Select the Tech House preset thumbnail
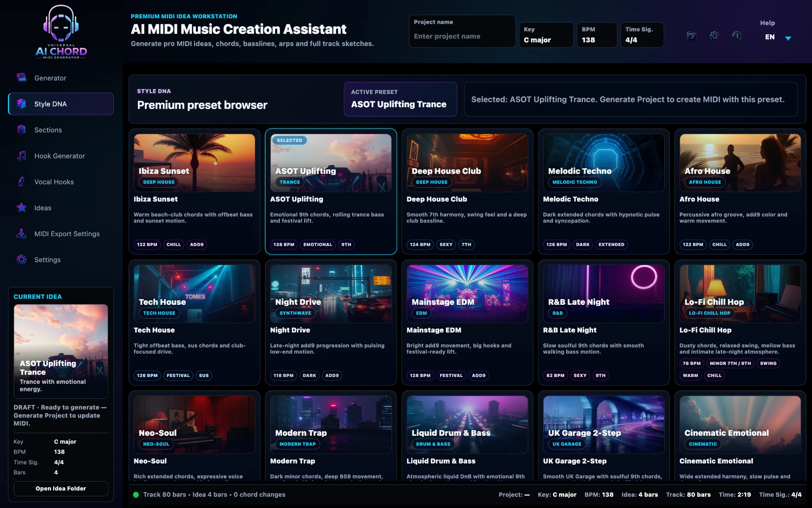The height and width of the screenshot is (508, 812). pos(194,294)
